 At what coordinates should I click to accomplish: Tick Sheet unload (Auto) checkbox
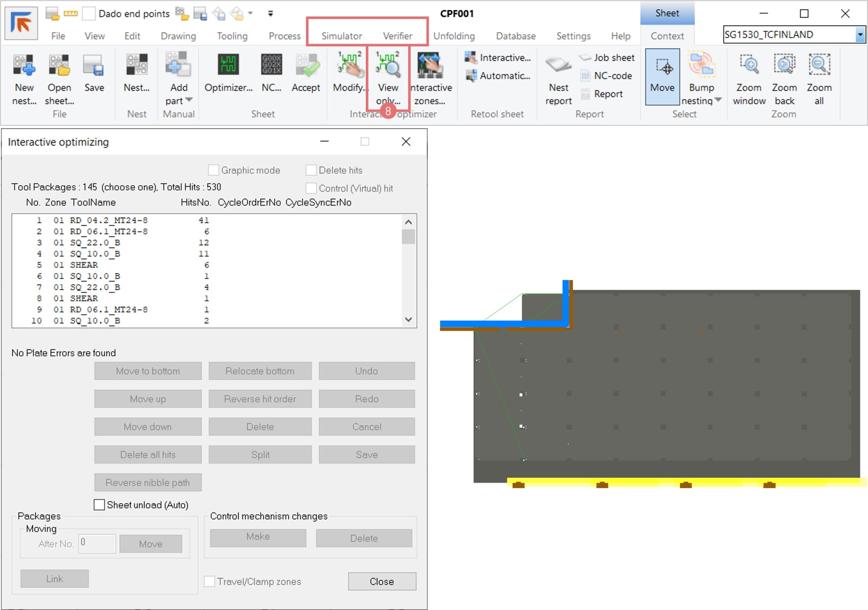click(x=99, y=505)
